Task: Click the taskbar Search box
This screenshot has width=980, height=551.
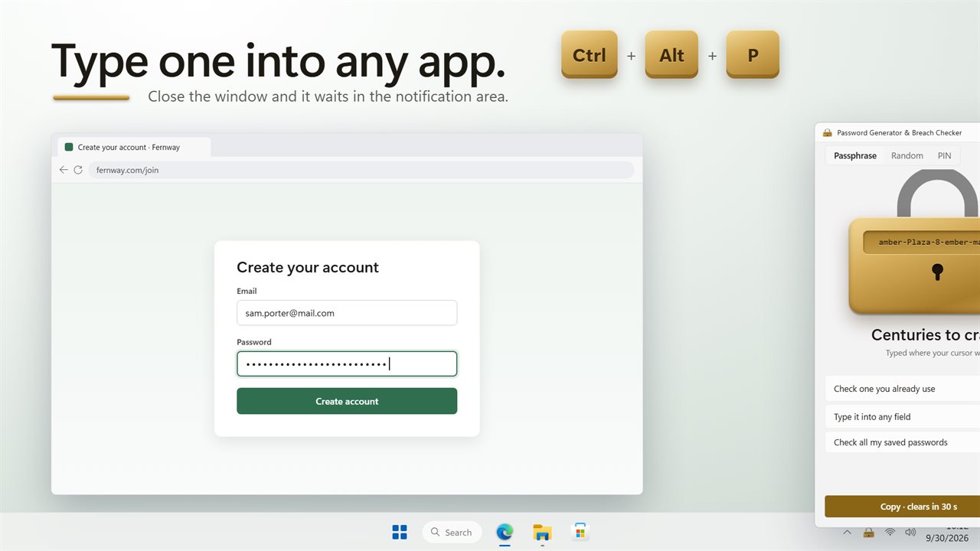Action: click(452, 532)
